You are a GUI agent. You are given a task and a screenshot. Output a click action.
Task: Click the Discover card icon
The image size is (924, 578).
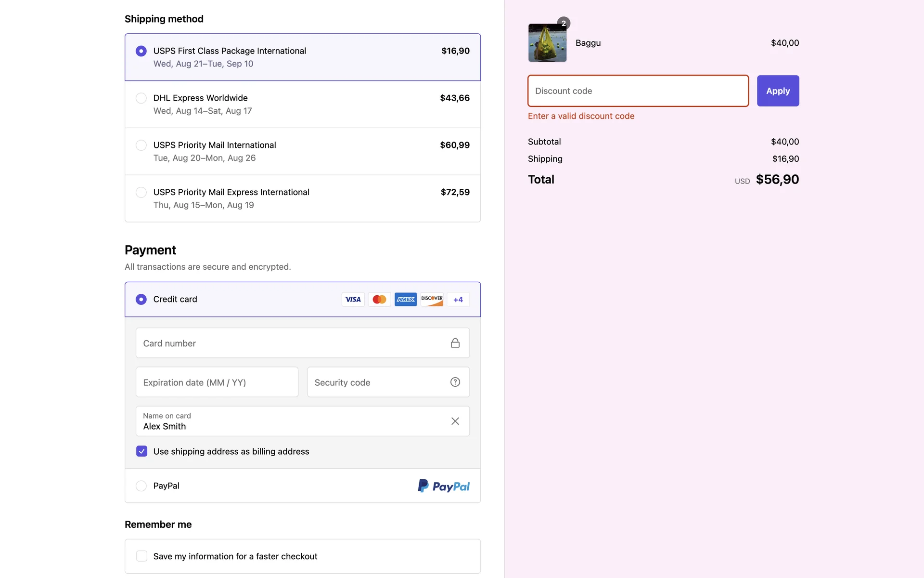tap(432, 299)
